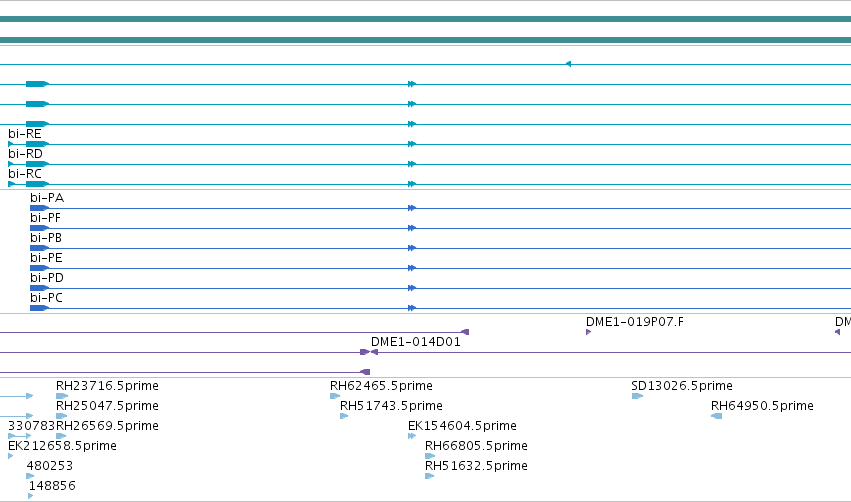Click the arrow glyph under SD13026.5prime
The width and height of the screenshot is (851, 502).
click(x=637, y=396)
